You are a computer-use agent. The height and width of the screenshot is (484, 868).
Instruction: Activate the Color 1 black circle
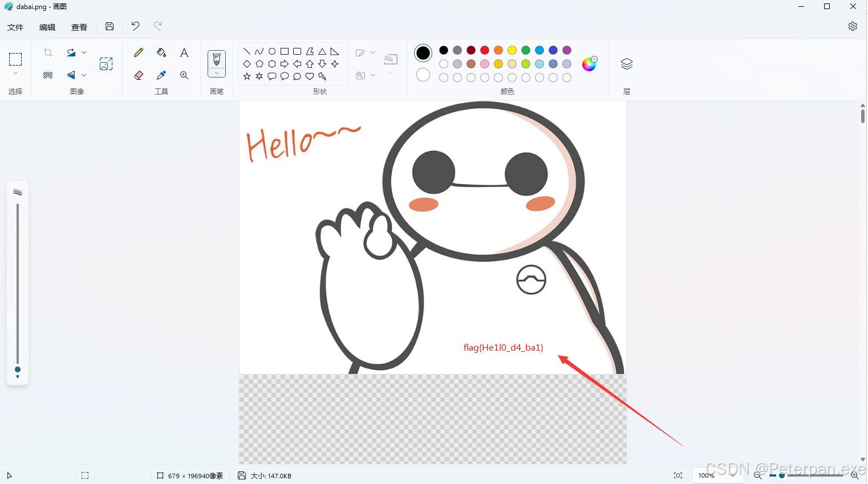click(423, 53)
